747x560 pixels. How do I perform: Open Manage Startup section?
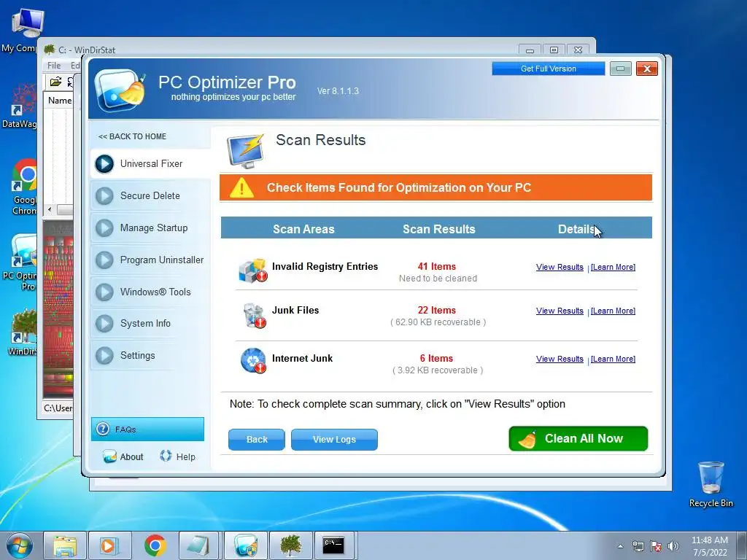point(150,228)
